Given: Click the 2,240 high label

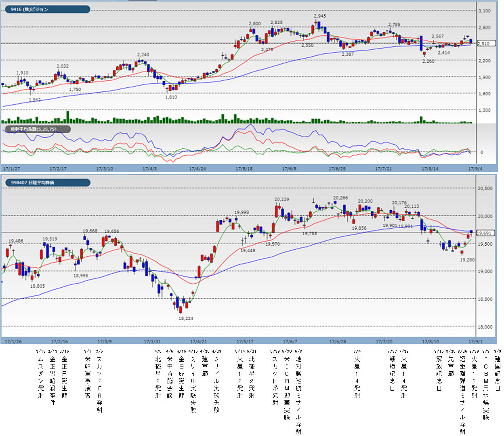Looking at the screenshot, I should [x=143, y=55].
